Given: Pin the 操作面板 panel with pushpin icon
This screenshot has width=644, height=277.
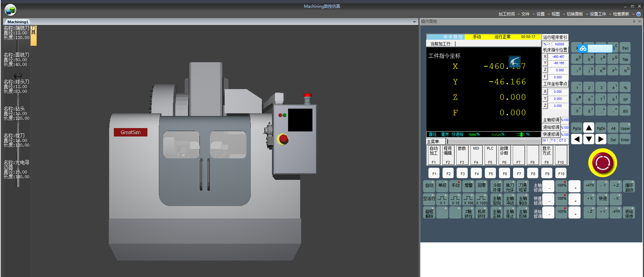Looking at the screenshot, I should pyautogui.click(x=634, y=22).
